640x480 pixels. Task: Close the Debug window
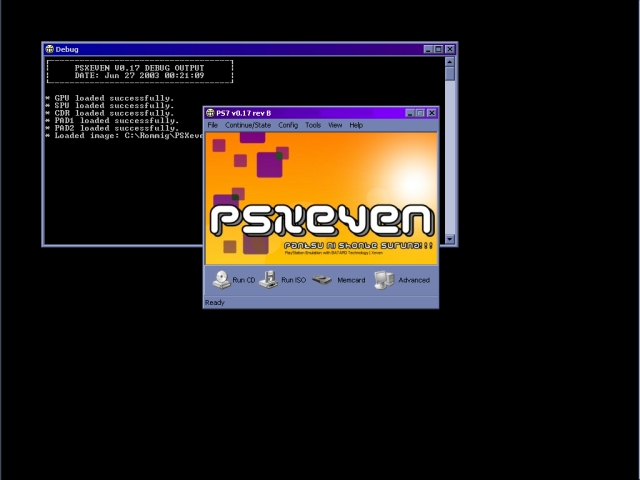click(450, 49)
